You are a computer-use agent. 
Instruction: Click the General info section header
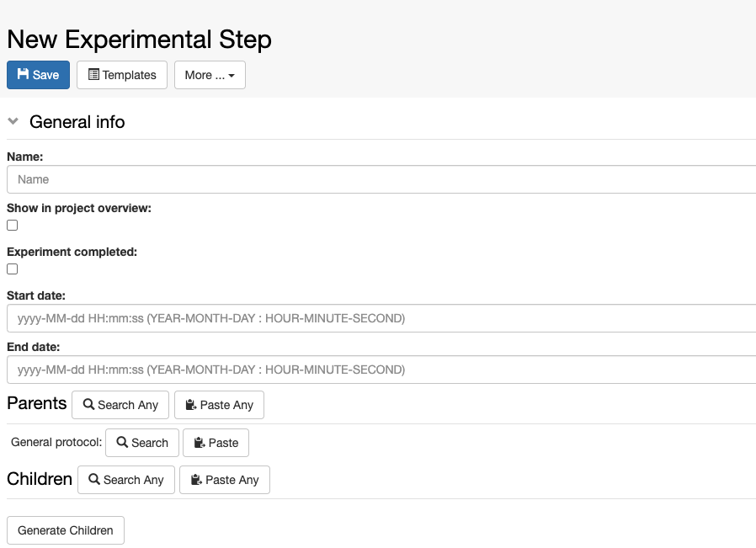pos(77,122)
